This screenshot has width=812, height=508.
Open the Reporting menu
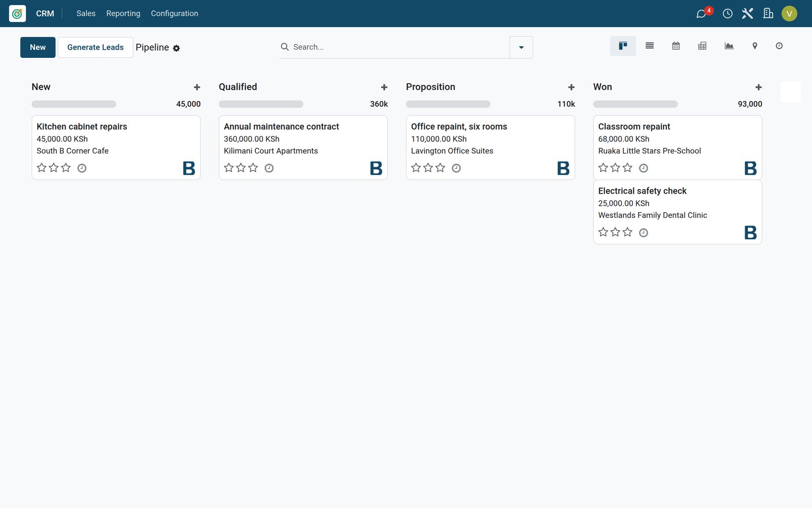point(123,14)
